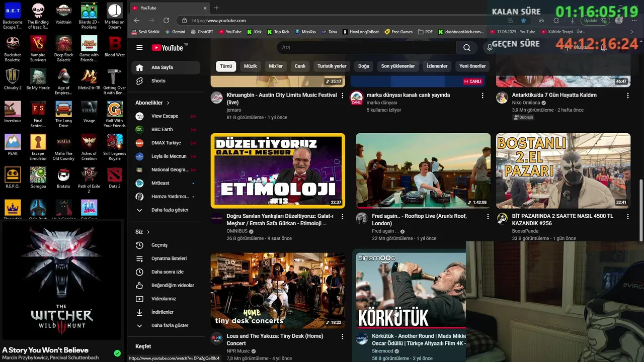Open View Escape subscription channel
The image size is (644, 362).
point(166,116)
